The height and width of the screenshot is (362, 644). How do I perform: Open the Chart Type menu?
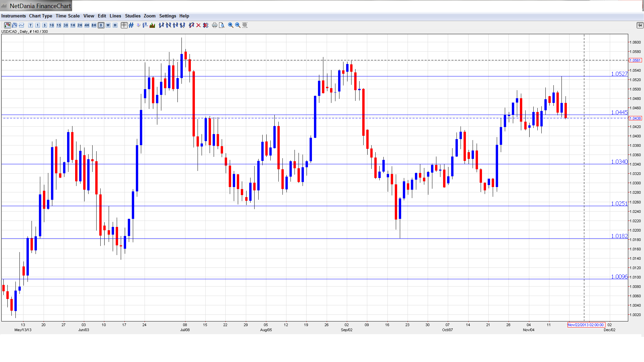(x=41, y=16)
